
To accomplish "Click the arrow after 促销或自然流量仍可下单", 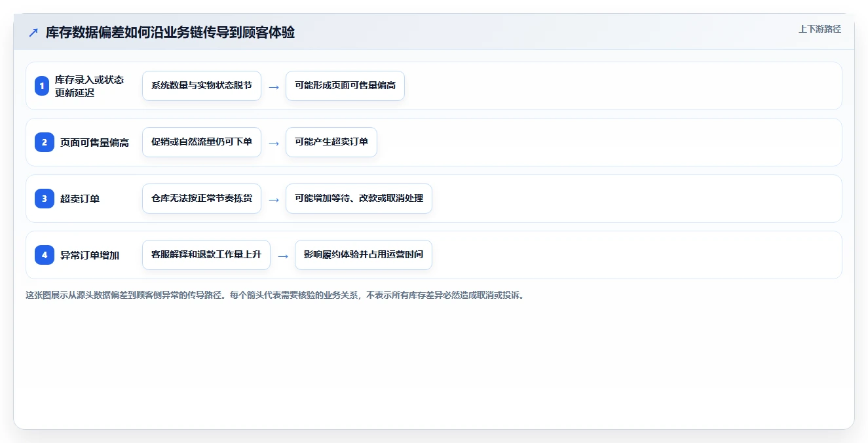I will pyautogui.click(x=274, y=143).
